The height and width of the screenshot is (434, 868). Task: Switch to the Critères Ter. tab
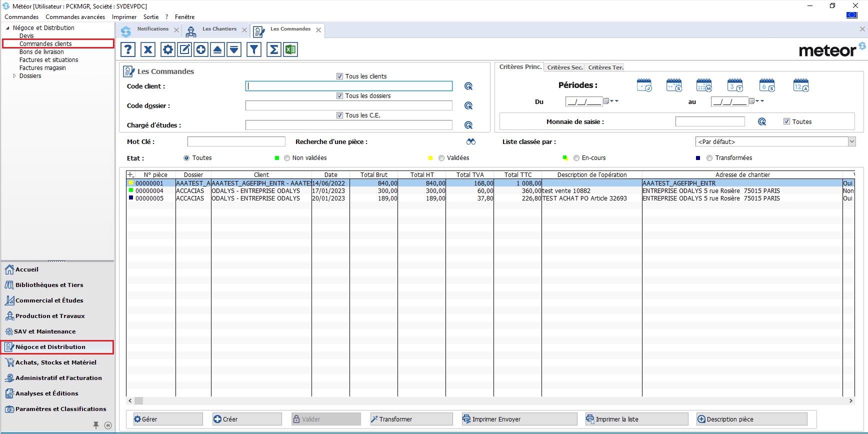605,67
